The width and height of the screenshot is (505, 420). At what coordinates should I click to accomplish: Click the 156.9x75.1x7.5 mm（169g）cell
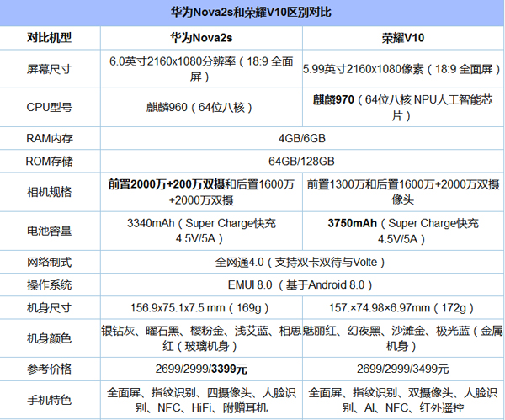[x=199, y=307]
